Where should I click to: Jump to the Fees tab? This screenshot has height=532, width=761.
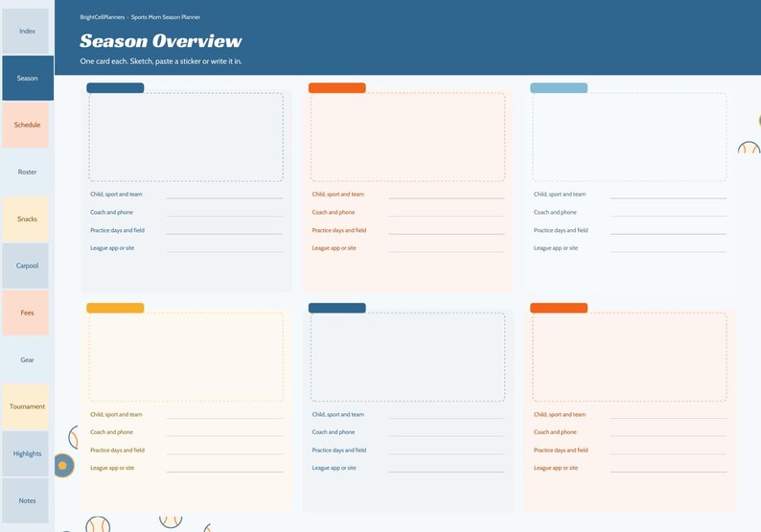(x=26, y=313)
